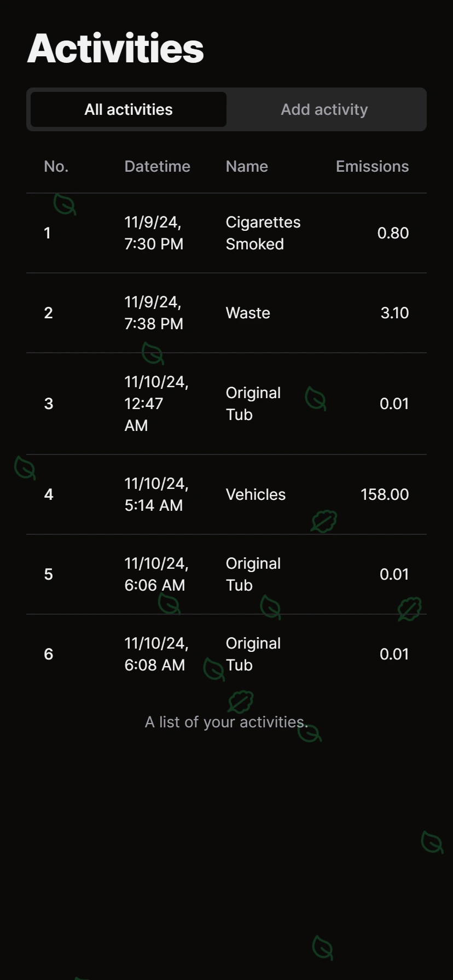Select the All activities tab

[x=129, y=109]
